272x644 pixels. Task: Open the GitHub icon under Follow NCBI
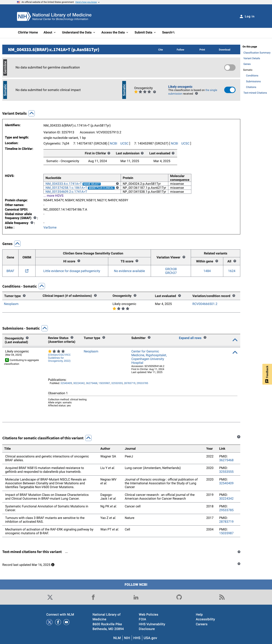pos(179,597)
